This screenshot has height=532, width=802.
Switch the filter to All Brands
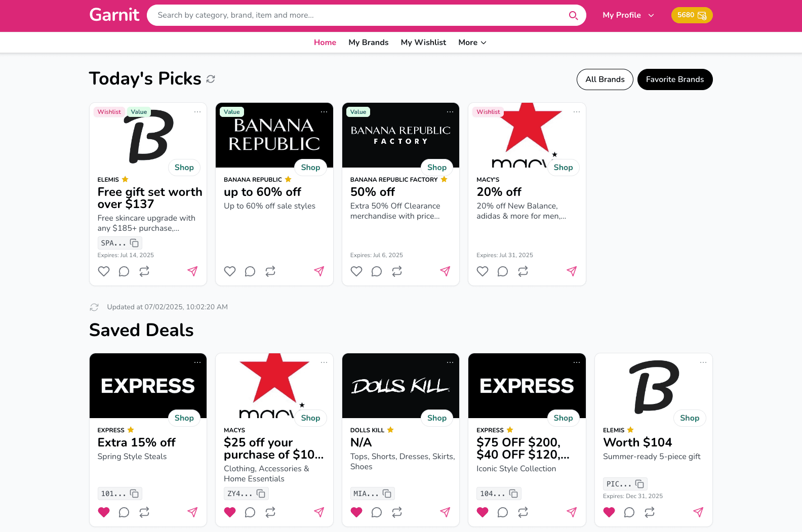coord(605,79)
